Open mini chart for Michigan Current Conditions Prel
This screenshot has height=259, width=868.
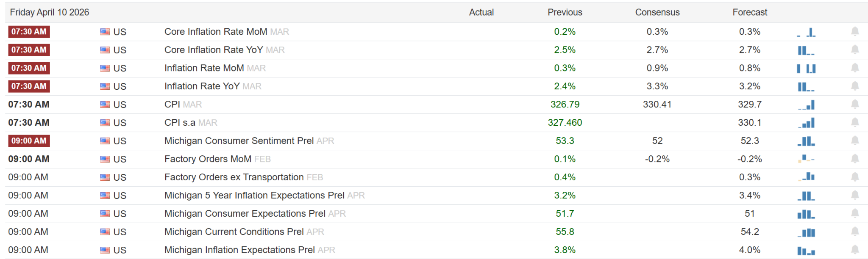tap(806, 232)
